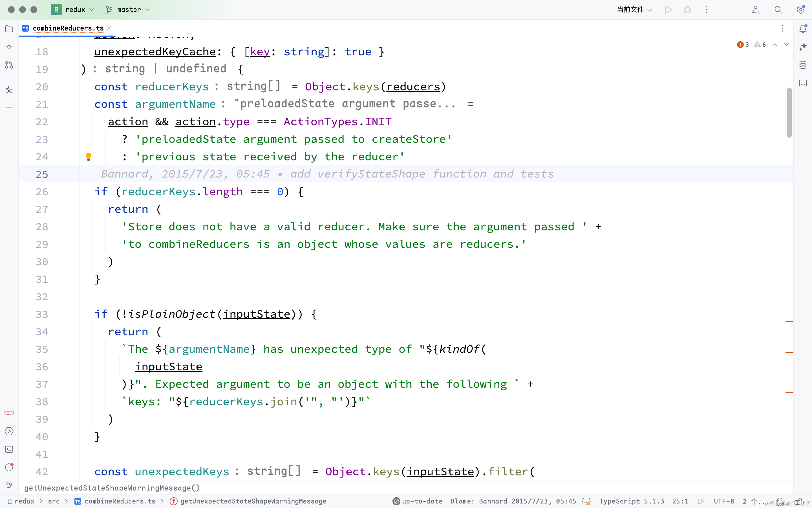Click the error stripe mark near line 35
Viewport: 812px width, 508px height.
[x=789, y=352]
